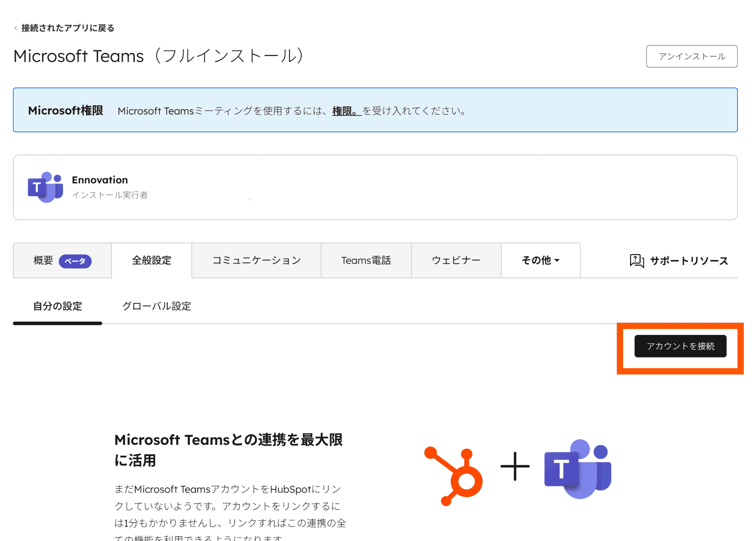Click the アンインストール button
The width and height of the screenshot is (756, 541).
point(691,57)
